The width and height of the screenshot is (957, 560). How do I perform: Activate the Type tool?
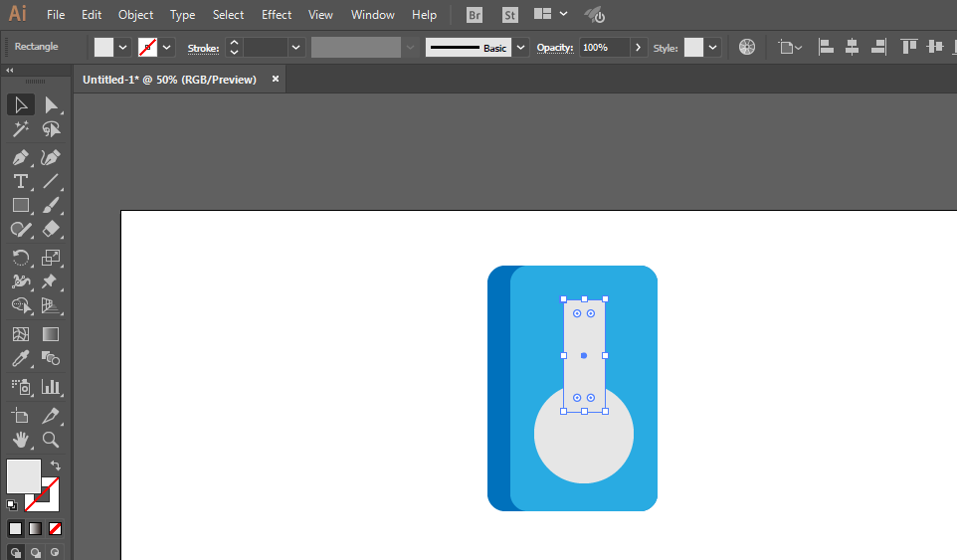coord(21,181)
